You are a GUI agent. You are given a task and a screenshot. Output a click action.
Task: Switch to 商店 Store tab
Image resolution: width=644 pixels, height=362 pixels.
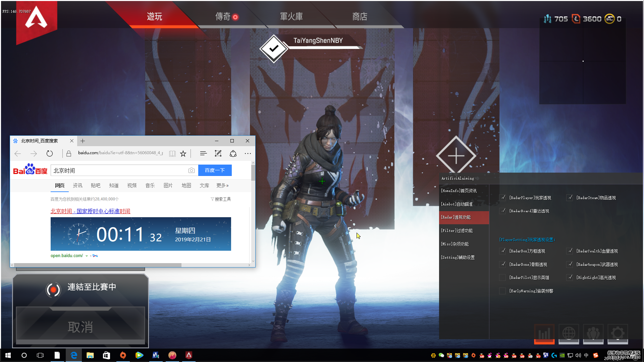(x=360, y=16)
